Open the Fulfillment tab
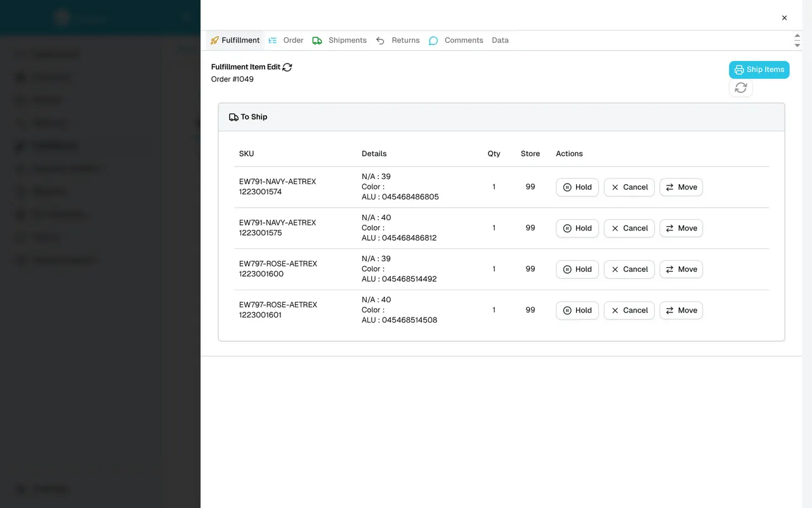Screen dimensions: 812x508 (235, 40)
